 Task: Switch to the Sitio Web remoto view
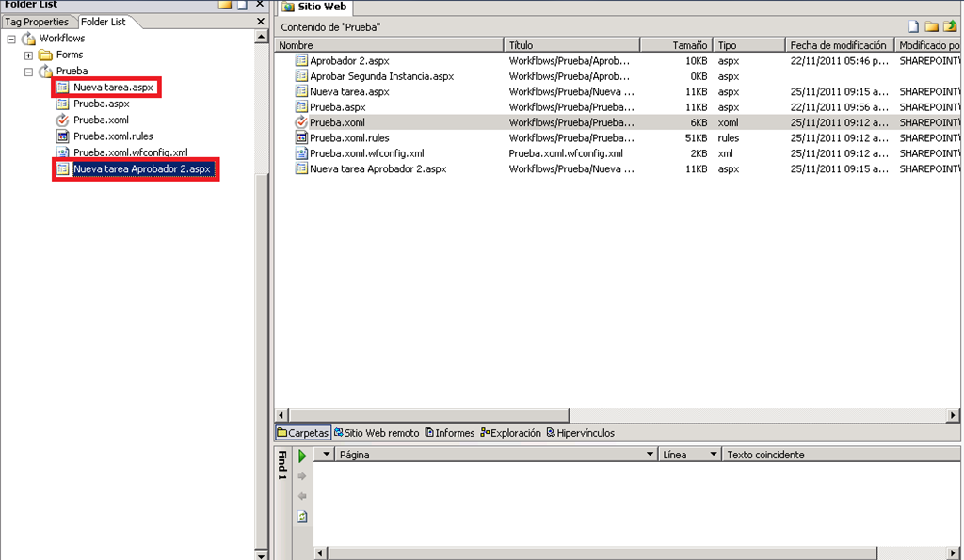377,433
